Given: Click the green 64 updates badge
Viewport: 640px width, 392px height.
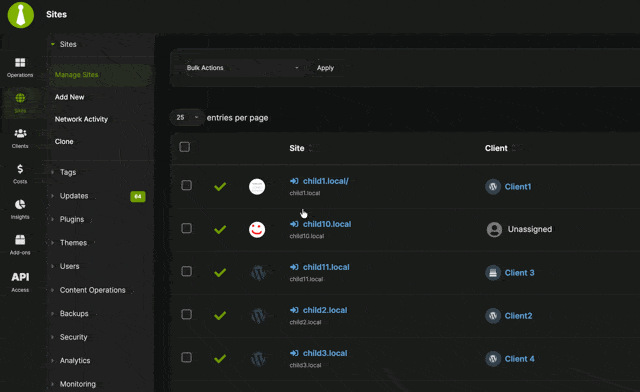Looking at the screenshot, I should (138, 196).
